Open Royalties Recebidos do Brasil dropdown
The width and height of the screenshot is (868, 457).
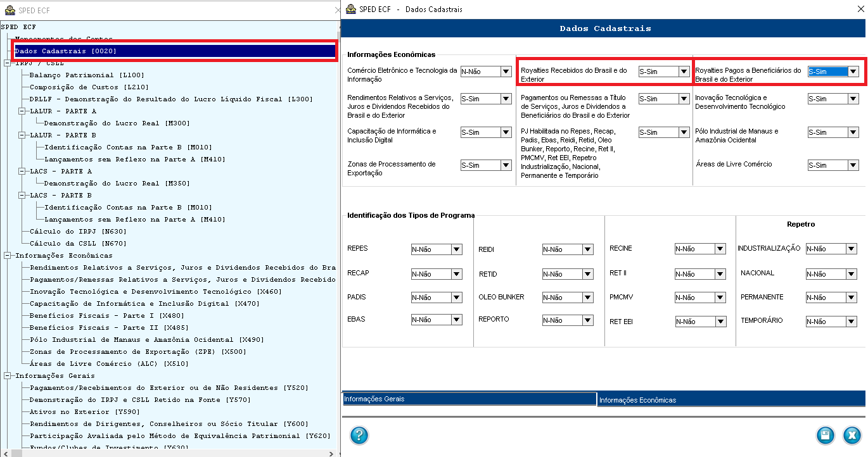click(x=684, y=72)
